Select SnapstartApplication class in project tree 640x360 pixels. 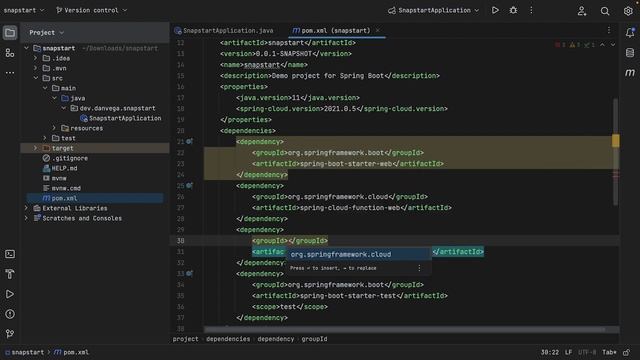click(120, 118)
